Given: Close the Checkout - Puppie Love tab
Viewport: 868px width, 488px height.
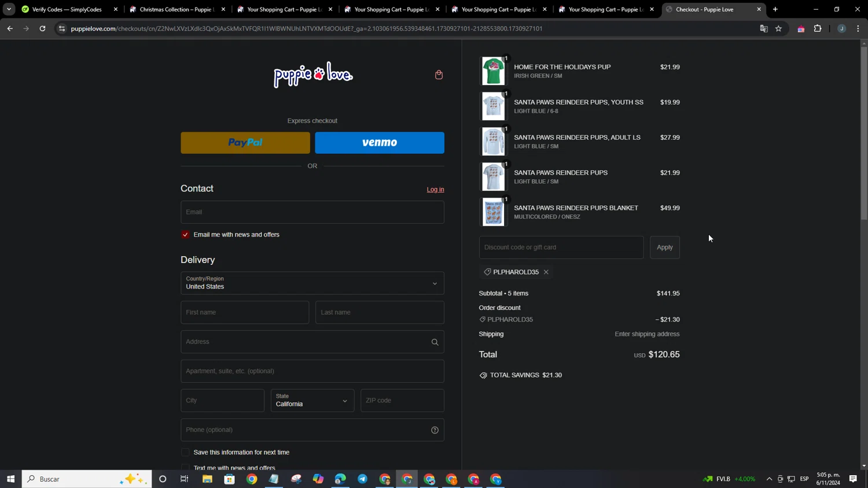Looking at the screenshot, I should (x=759, y=9).
